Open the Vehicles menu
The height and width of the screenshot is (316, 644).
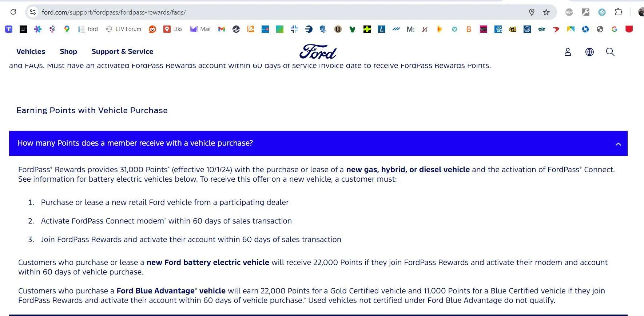point(31,52)
